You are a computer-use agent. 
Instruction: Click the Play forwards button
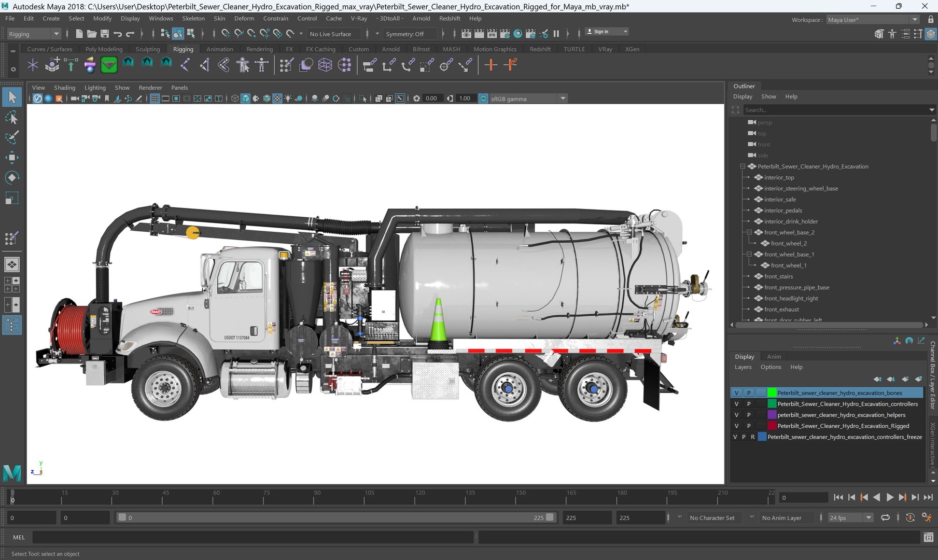[890, 497]
